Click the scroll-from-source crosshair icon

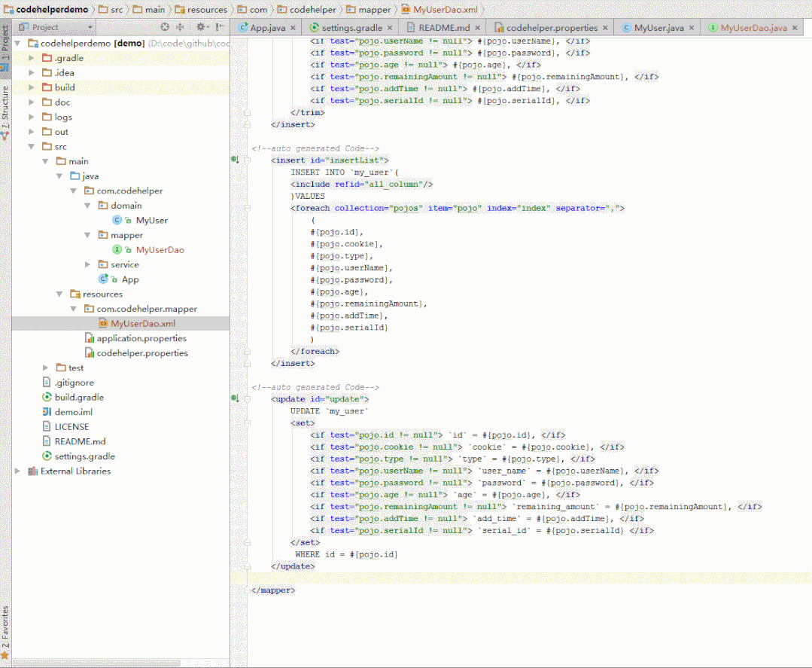(163, 26)
